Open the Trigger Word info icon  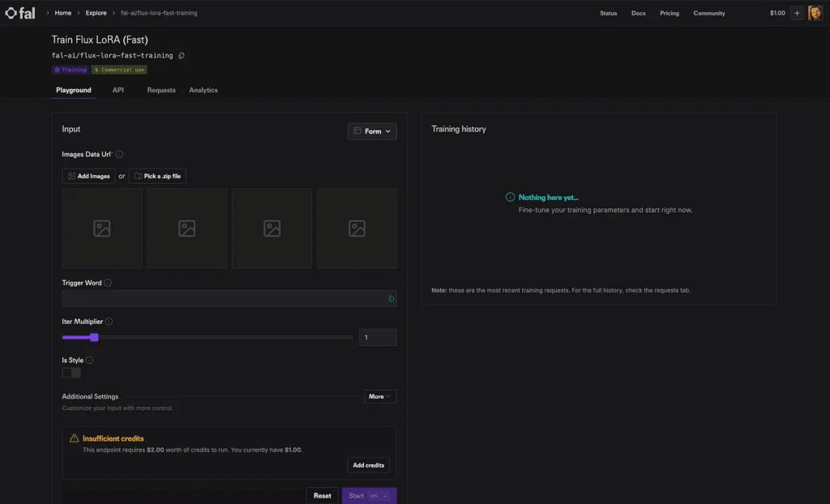coord(108,283)
